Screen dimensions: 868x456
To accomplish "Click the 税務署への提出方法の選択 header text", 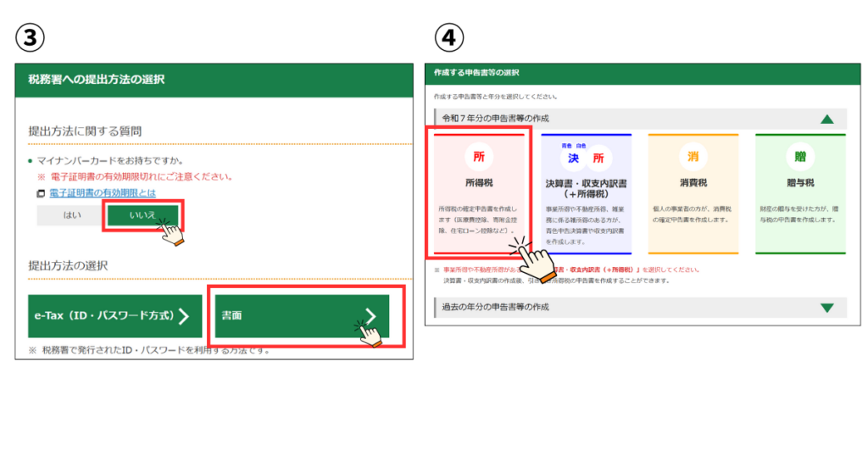I will 97,79.
